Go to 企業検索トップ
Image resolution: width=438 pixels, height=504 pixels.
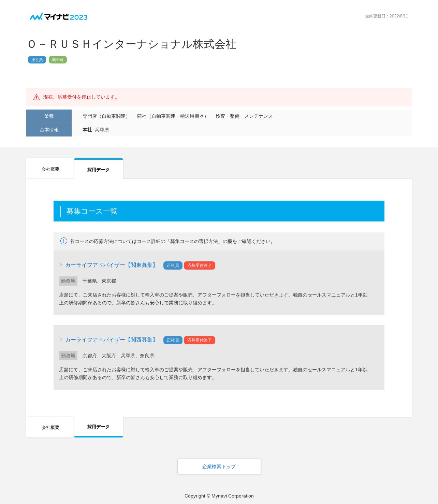tap(219, 466)
